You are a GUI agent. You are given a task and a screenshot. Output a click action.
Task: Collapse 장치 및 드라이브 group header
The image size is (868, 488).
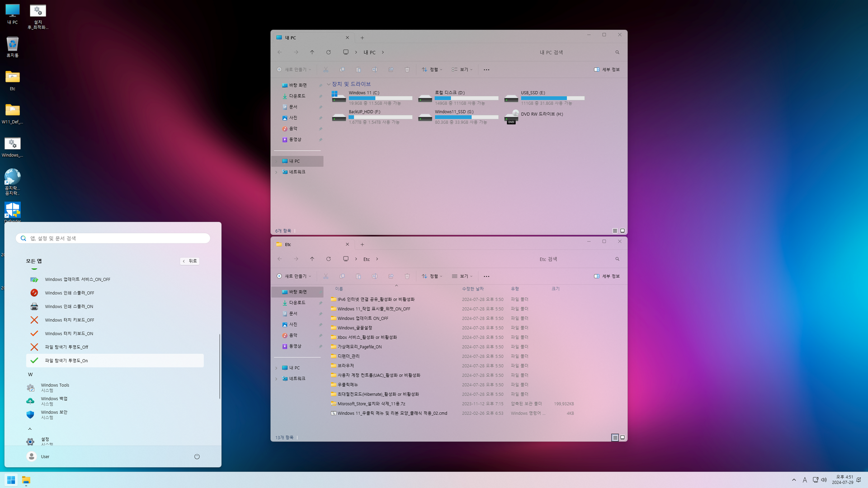[329, 84]
